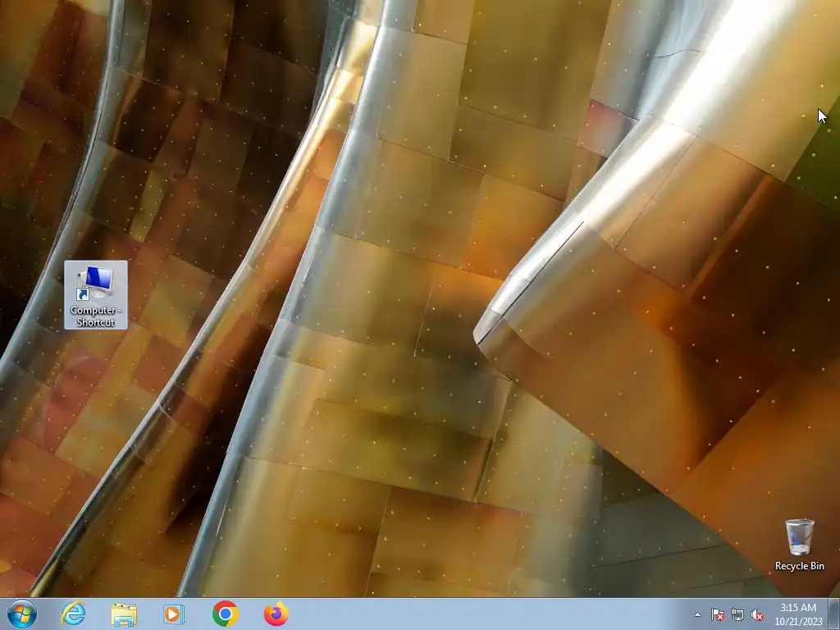Open Action Center flag notification icon
840x630 pixels.
click(717, 614)
